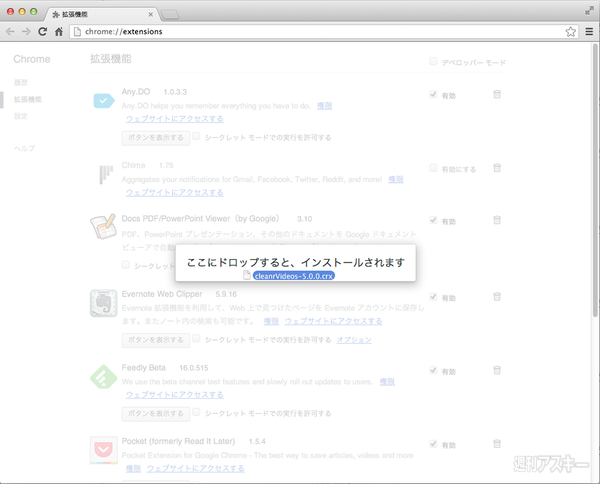600x484 pixels.
Task: Visit Chime ウェブサイトにアクセスする link
Action: pyautogui.click(x=174, y=192)
